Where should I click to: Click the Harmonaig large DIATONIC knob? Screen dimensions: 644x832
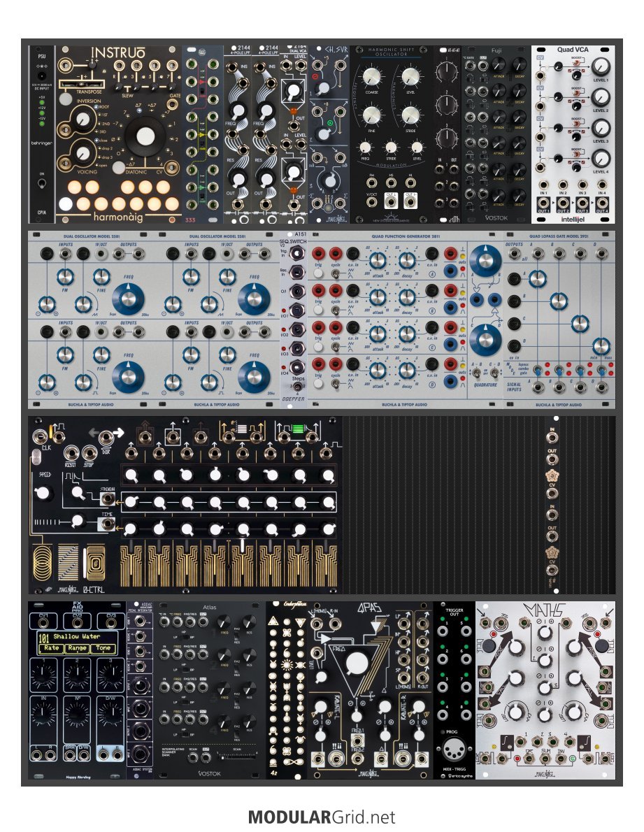tap(145, 137)
